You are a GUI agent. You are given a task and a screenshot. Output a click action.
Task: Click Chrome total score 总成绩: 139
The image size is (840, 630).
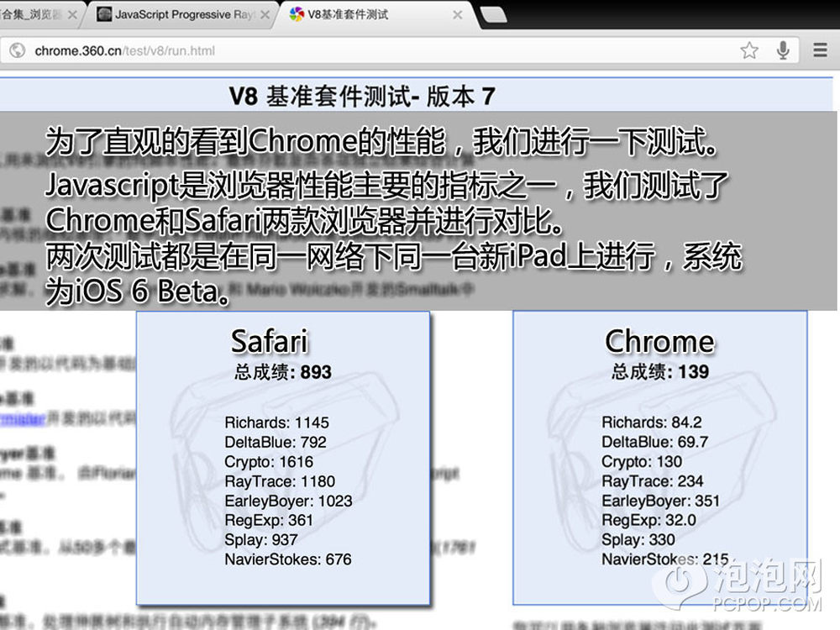(x=660, y=371)
